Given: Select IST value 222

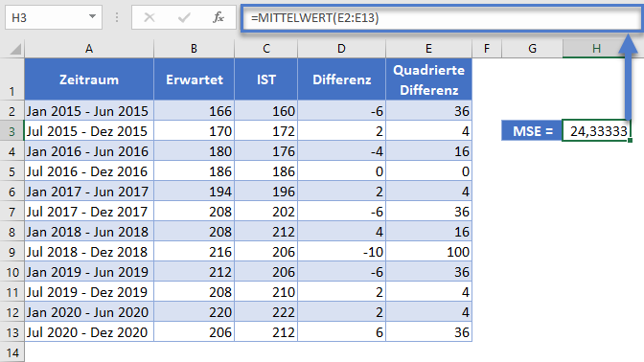Looking at the screenshot, I should tap(266, 312).
